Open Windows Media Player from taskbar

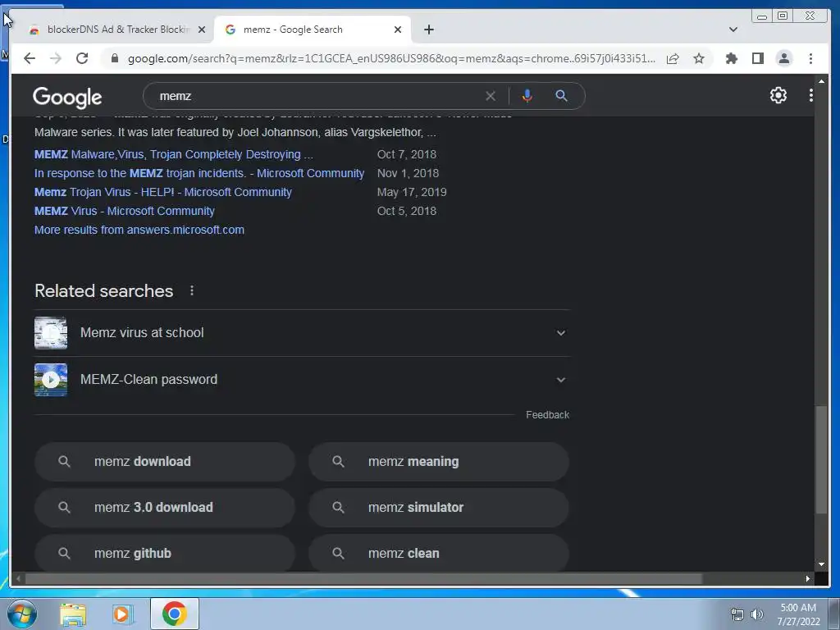pos(122,614)
